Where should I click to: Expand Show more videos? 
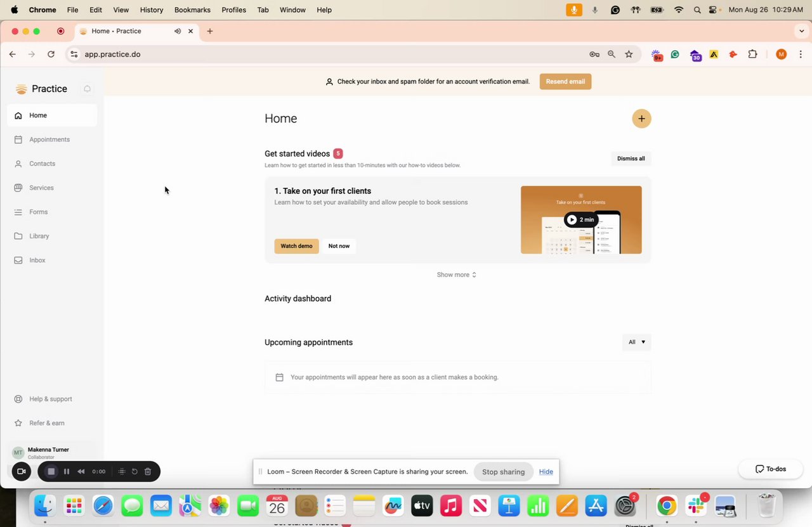point(457,275)
